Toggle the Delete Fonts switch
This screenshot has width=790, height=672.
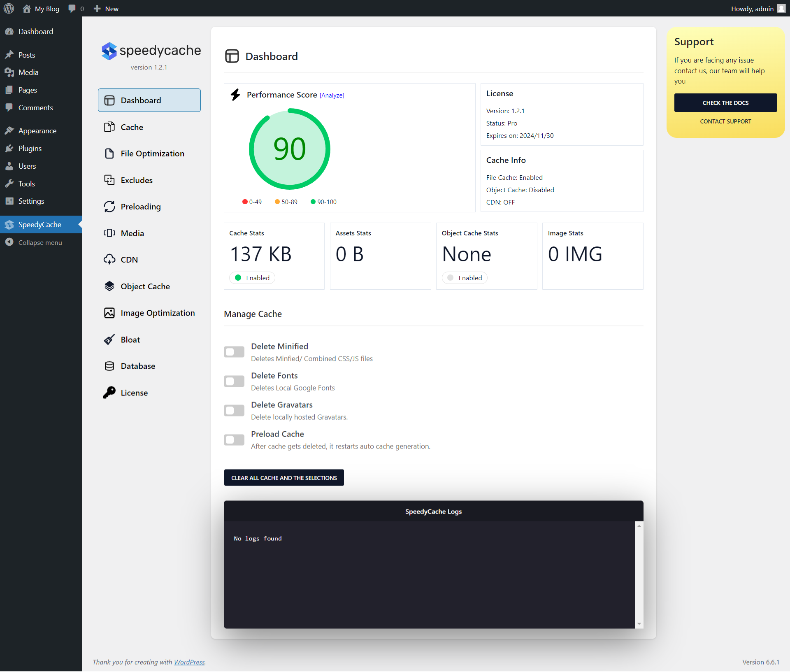(234, 381)
